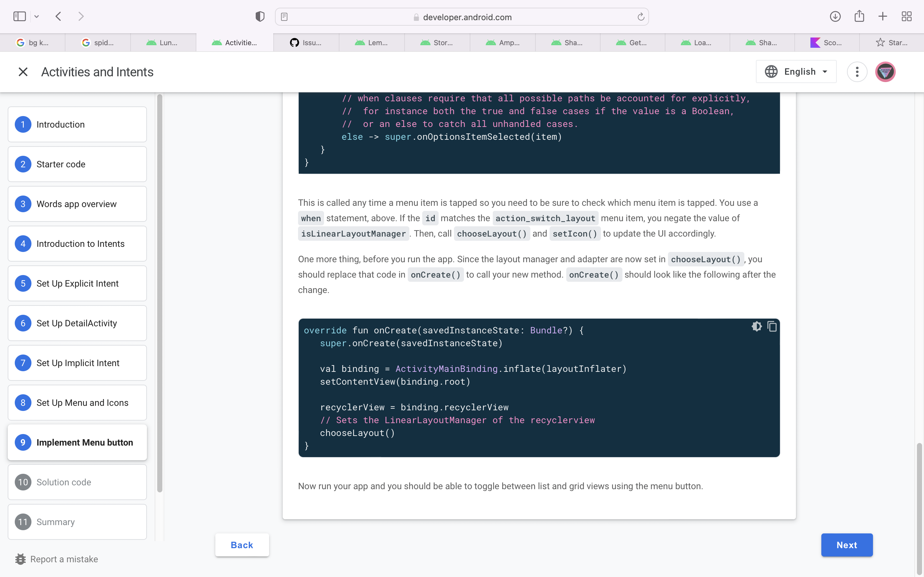This screenshot has height=577, width=924.
Task: Copy the onCreate code snippet
Action: 772,326
